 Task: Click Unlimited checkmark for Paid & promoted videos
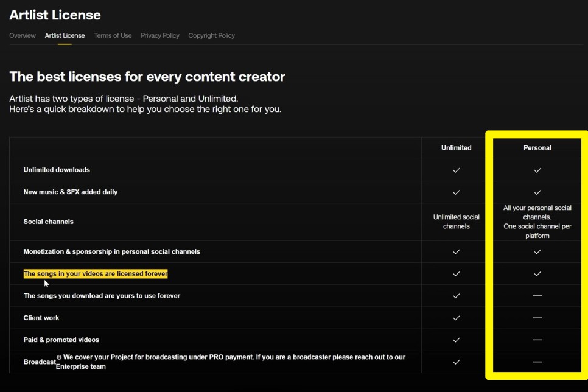click(x=456, y=340)
